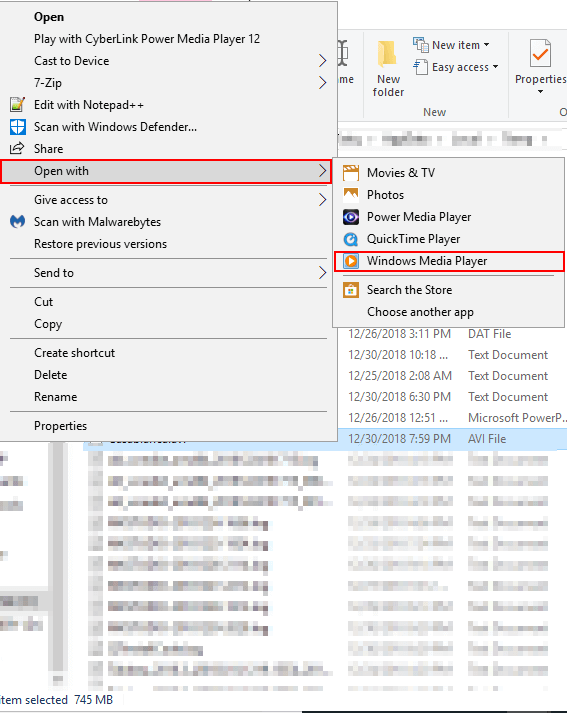The width and height of the screenshot is (567, 713).
Task: Click the Easy access icon in ribbon
Action: pyautogui.click(x=421, y=67)
